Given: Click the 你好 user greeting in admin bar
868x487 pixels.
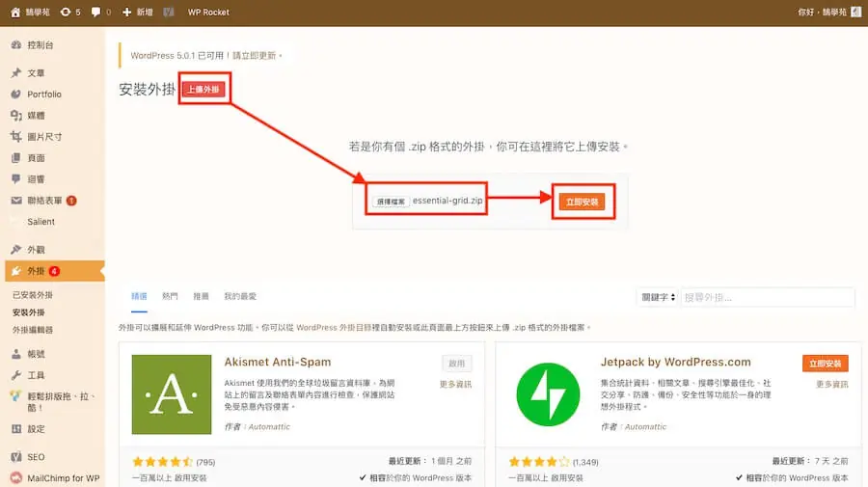Looking at the screenshot, I should pos(822,13).
